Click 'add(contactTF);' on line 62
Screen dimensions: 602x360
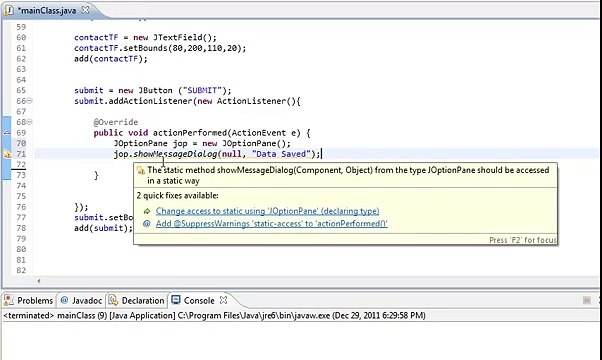click(111, 59)
